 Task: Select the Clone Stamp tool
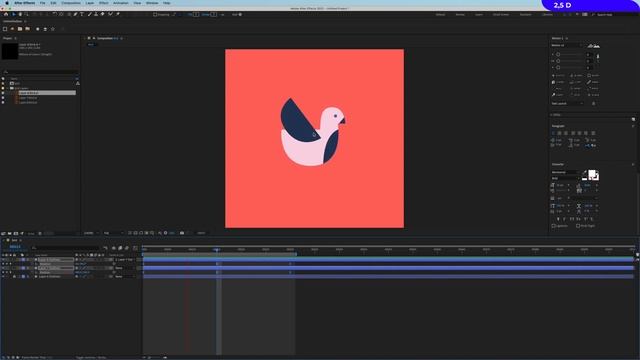[96, 14]
